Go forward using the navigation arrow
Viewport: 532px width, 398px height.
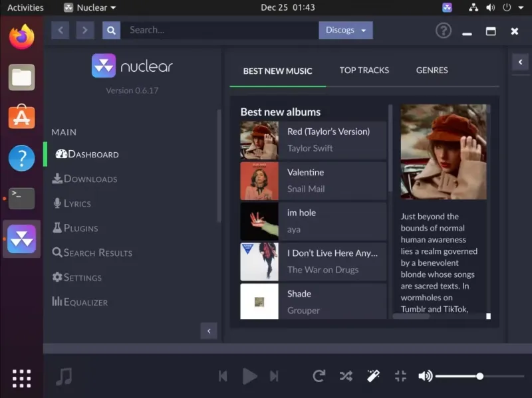[x=85, y=30]
